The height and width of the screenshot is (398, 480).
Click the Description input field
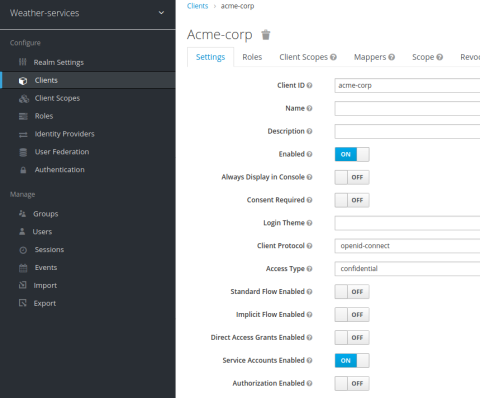pyautogui.click(x=407, y=131)
